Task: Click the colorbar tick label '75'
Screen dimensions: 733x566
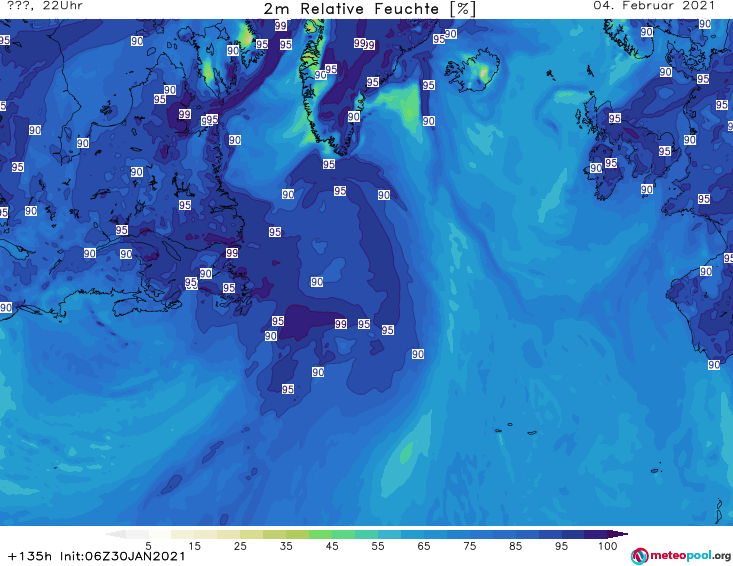Action: click(470, 546)
